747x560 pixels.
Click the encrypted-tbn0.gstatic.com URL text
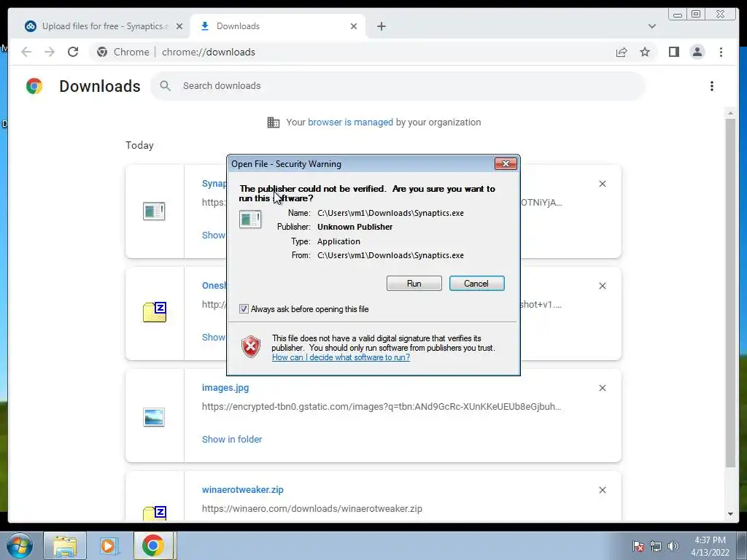point(382,407)
